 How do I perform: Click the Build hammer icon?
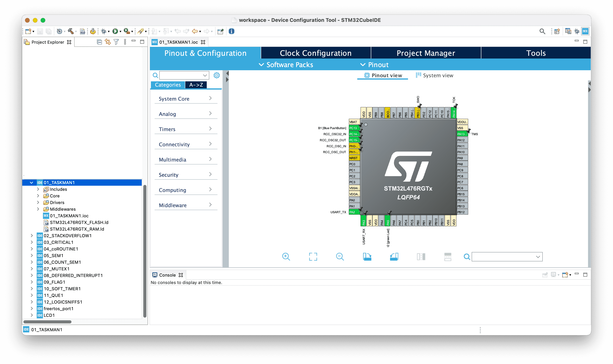[71, 31]
